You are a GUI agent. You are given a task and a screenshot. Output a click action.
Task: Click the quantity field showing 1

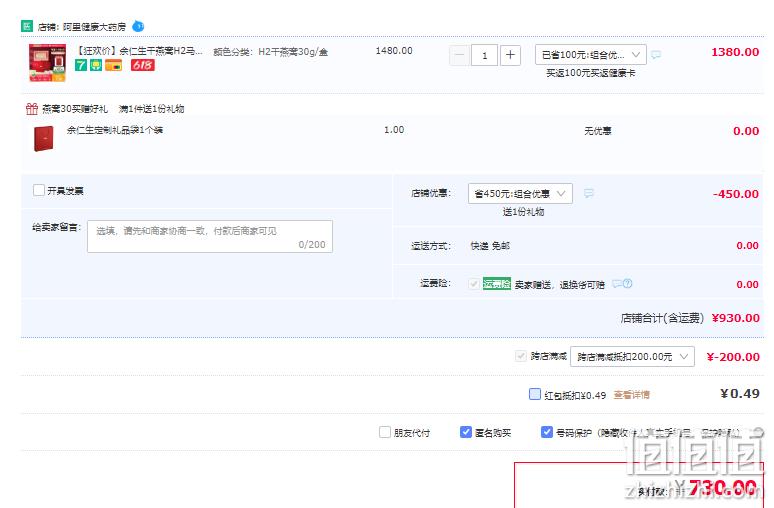[x=484, y=55]
